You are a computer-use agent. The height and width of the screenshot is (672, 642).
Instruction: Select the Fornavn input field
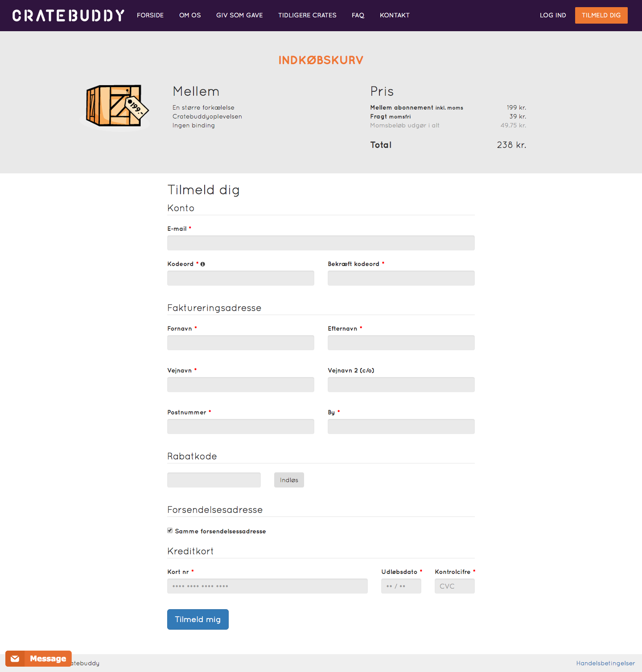(x=241, y=343)
